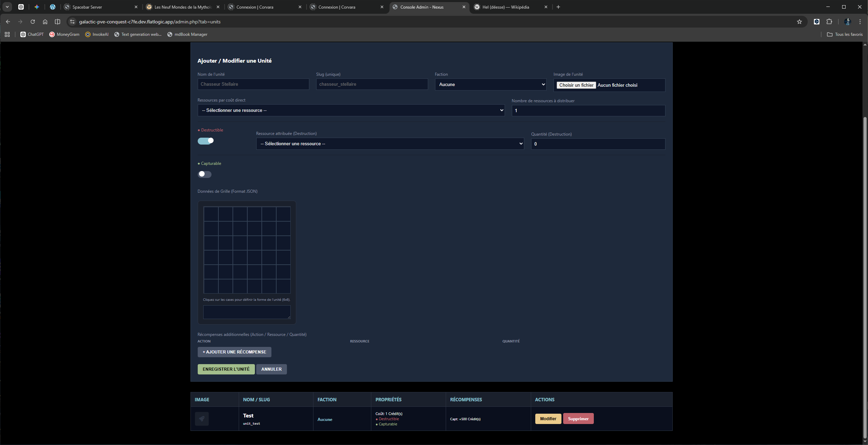Open the ChatGPT bookmark
868x445 pixels.
point(32,34)
